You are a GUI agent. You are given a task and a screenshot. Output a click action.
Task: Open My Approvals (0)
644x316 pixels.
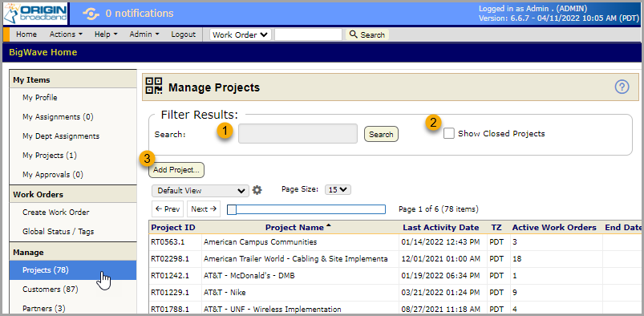pyautogui.click(x=53, y=175)
